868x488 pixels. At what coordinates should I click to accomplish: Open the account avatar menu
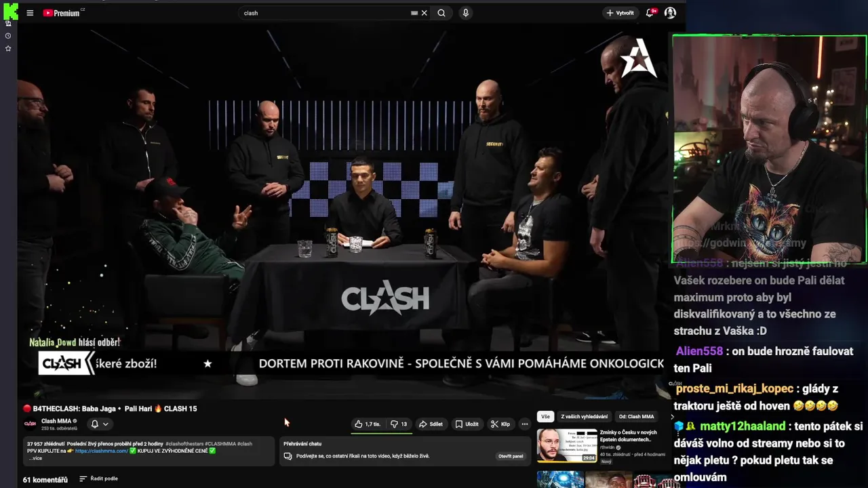[670, 13]
